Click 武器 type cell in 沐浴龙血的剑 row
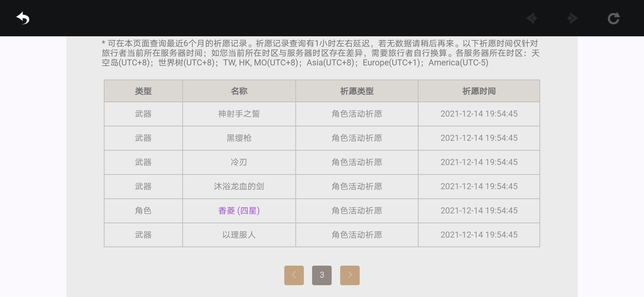The height and width of the screenshot is (297, 644). click(x=143, y=186)
